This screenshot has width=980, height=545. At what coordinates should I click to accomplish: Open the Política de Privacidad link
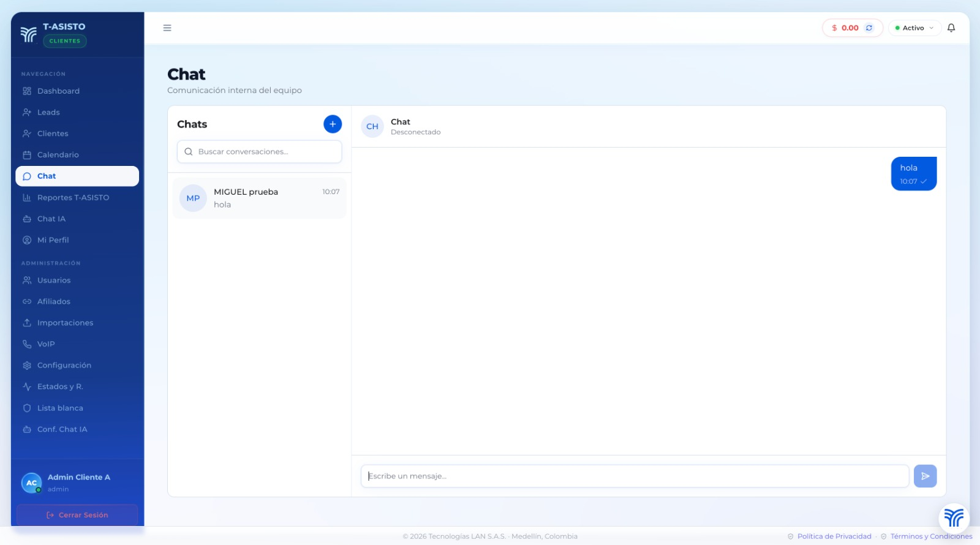[834, 536]
